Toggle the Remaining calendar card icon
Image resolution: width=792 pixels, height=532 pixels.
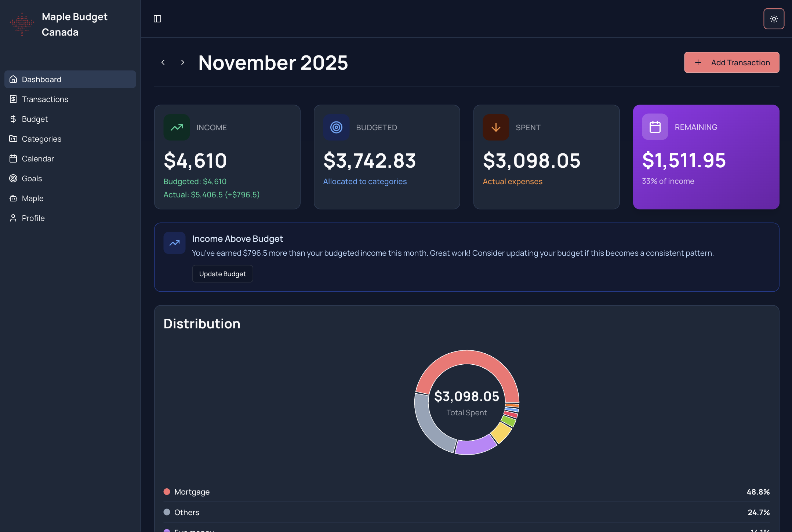coord(655,127)
